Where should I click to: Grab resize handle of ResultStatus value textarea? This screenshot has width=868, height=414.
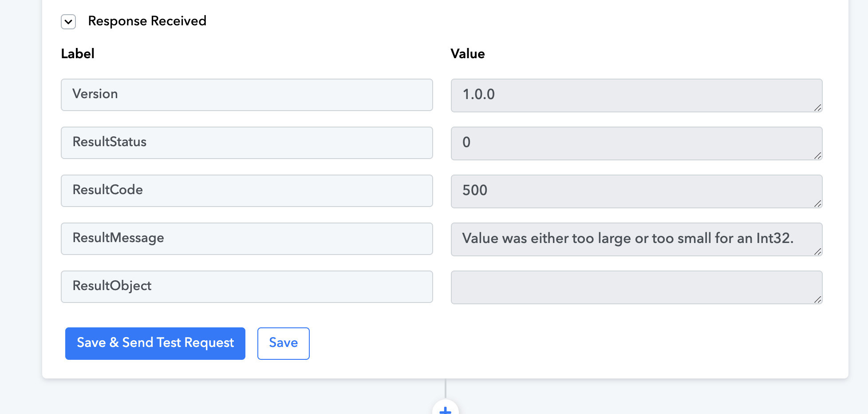pos(818,155)
